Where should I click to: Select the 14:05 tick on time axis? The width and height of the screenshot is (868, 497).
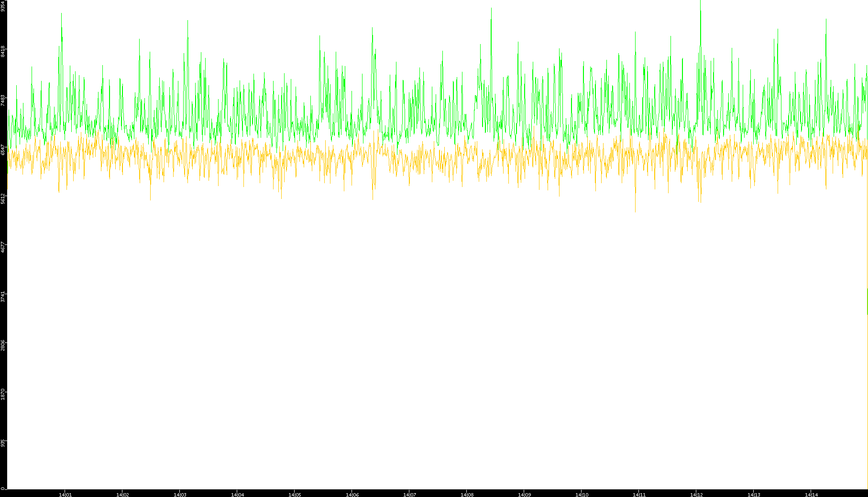click(295, 495)
